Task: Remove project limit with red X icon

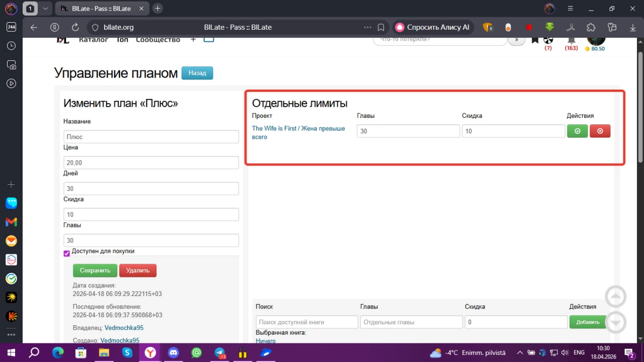Action: [600, 131]
